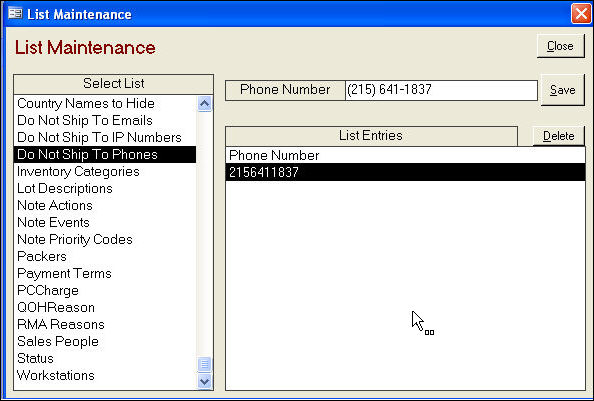Click the form icon in title bar
Image resolution: width=594 pixels, height=401 pixels.
pos(15,14)
